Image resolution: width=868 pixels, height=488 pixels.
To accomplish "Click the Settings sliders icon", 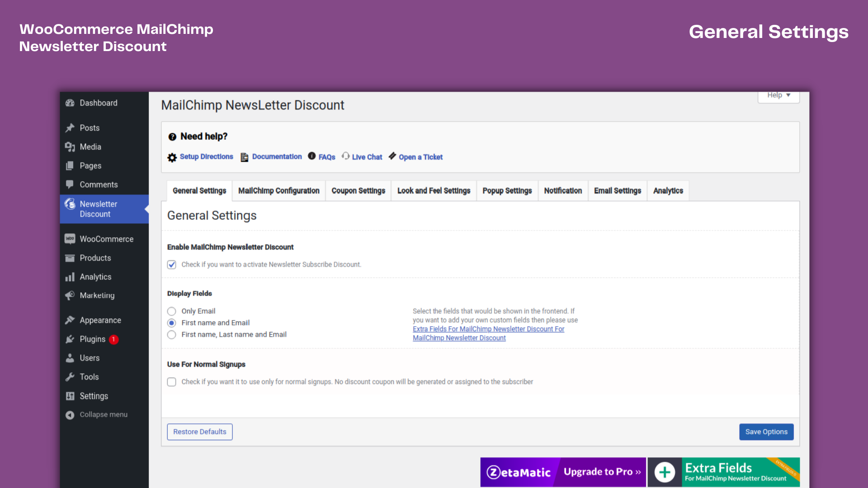I will click(70, 396).
